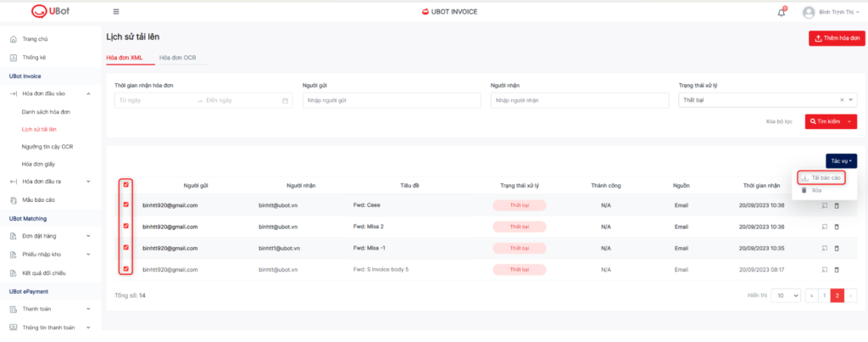
Task: Expand the Đơn đặt hàng section
Action: click(88, 236)
